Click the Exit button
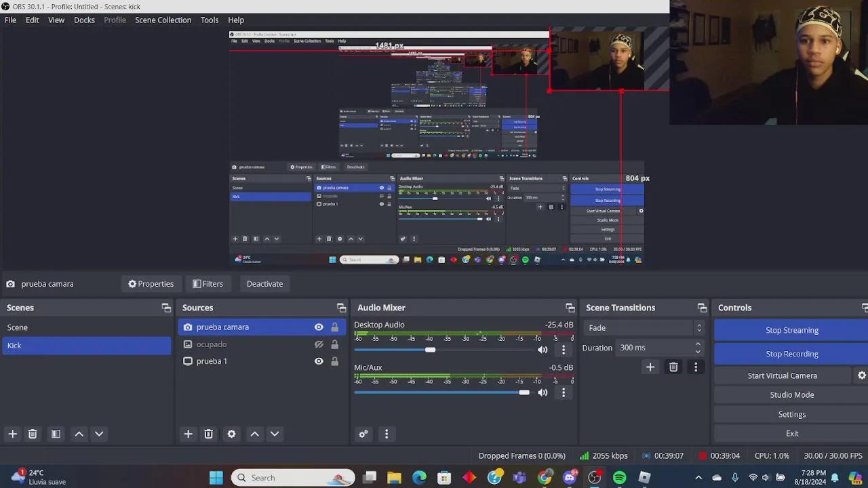The height and width of the screenshot is (488, 868). (791, 433)
